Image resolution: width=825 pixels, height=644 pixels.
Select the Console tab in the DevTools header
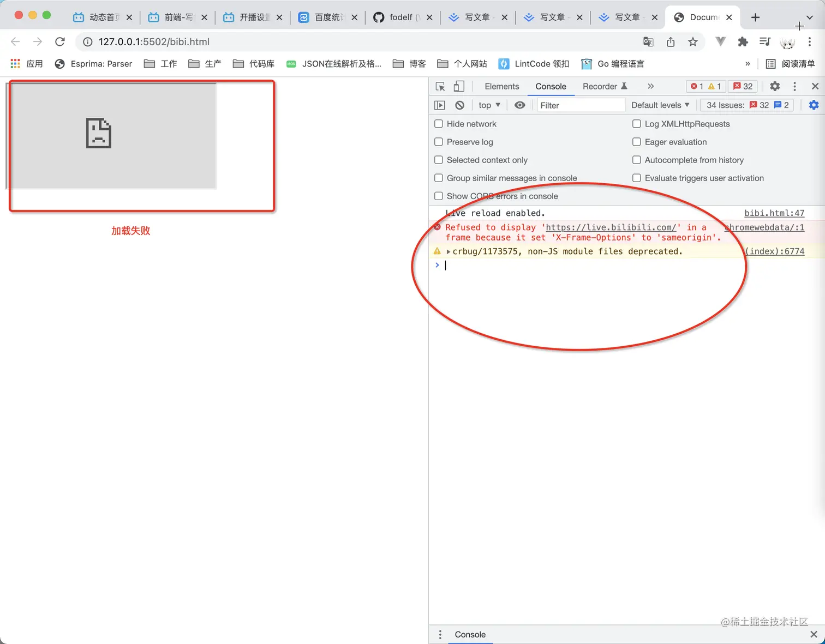pyautogui.click(x=551, y=86)
